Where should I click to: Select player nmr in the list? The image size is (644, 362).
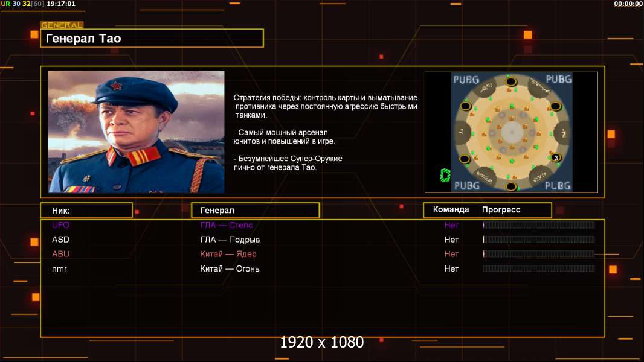(59, 269)
